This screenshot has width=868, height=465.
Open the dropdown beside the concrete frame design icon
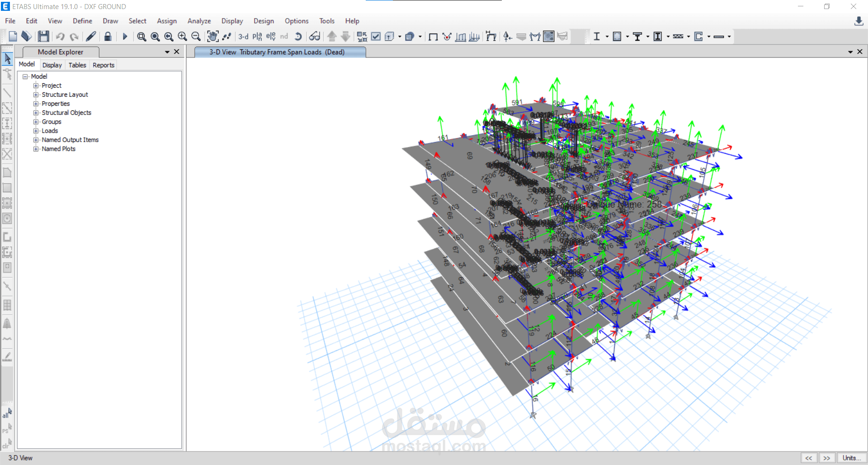pos(627,37)
